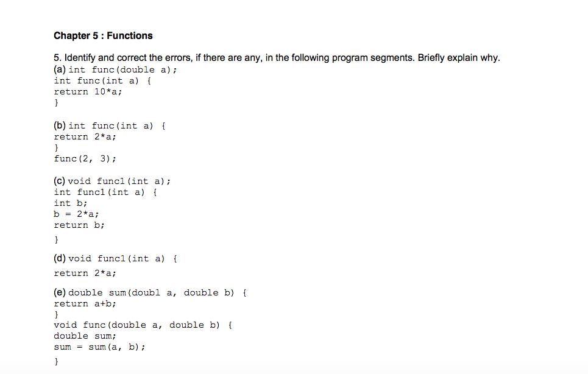This screenshot has width=588, height=374.
Task: Click the "b = 2*a;" assignment line
Action: (76, 214)
